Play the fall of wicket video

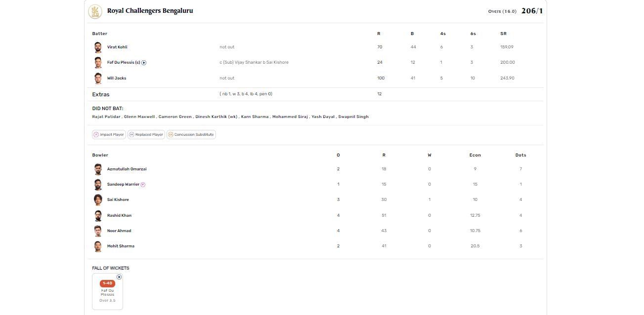(119, 277)
